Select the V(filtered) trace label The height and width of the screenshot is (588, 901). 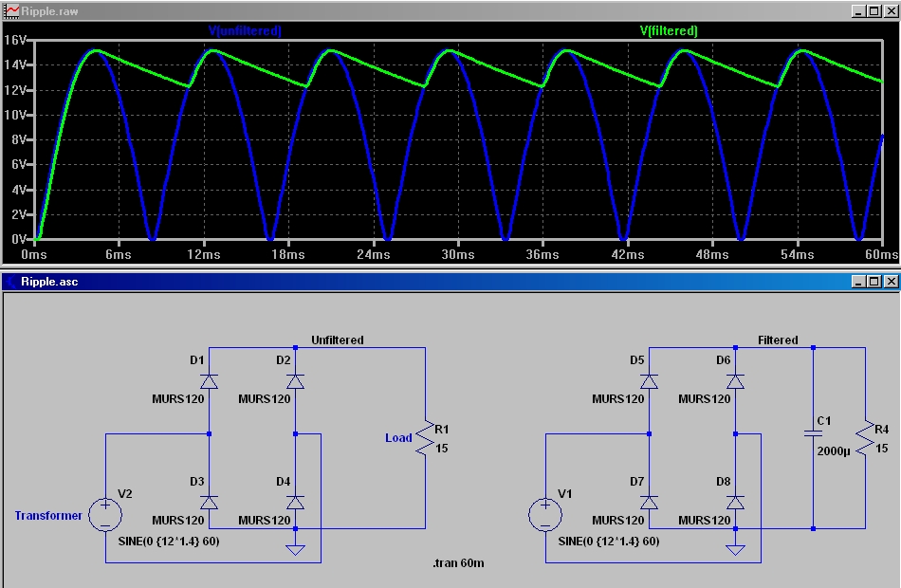click(x=669, y=31)
